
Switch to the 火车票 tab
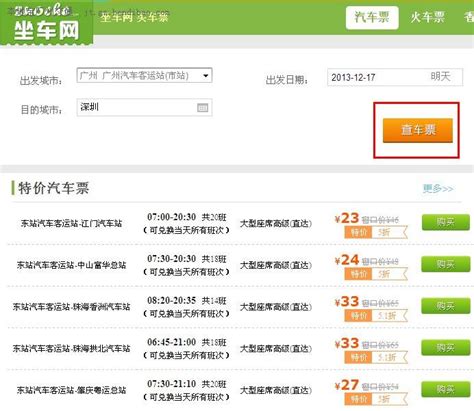427,17
